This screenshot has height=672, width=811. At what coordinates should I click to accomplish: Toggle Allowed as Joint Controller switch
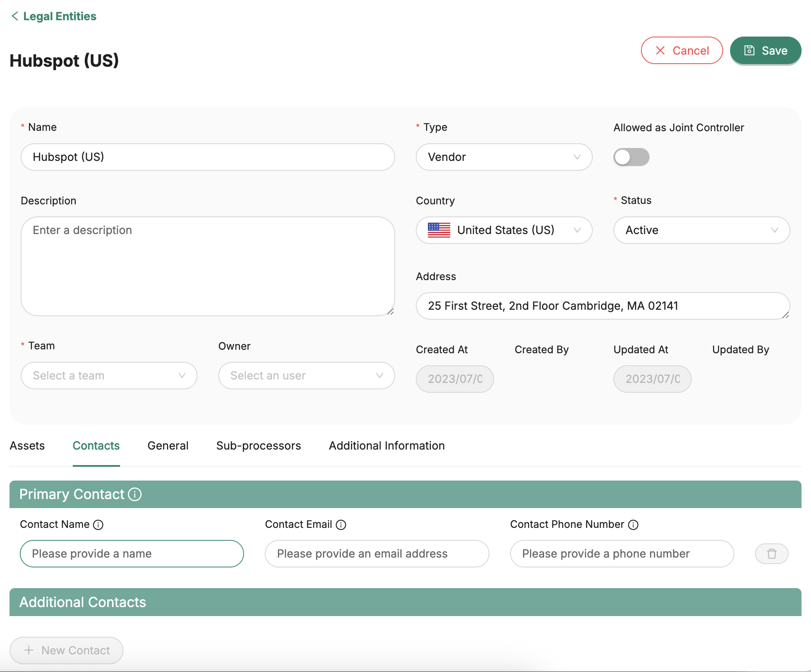pyautogui.click(x=631, y=157)
